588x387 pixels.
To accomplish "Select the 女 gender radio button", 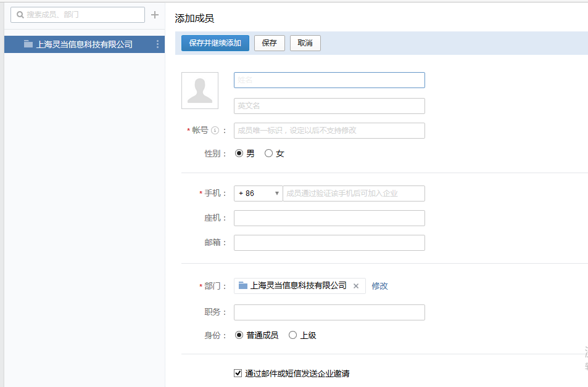I will tap(268, 153).
